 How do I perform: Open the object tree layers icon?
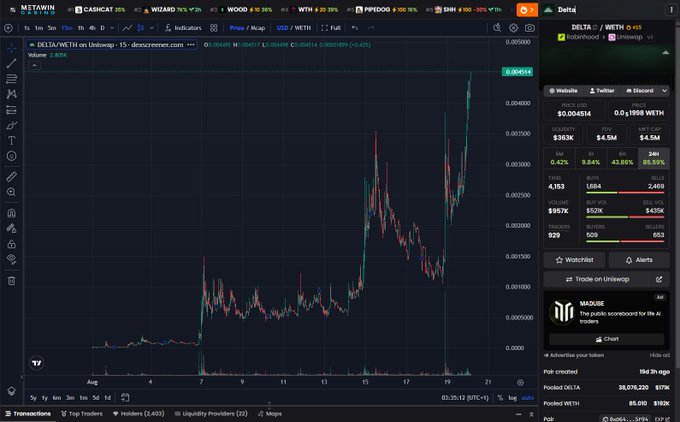[x=12, y=391]
